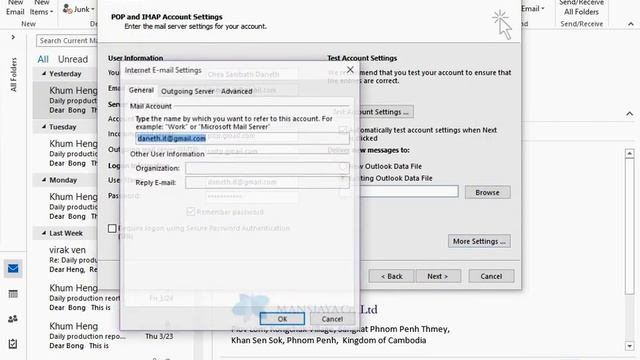The image size is (640, 360).
Task: Open People view in the Outlook navigation bar
Action: [x=13, y=319]
